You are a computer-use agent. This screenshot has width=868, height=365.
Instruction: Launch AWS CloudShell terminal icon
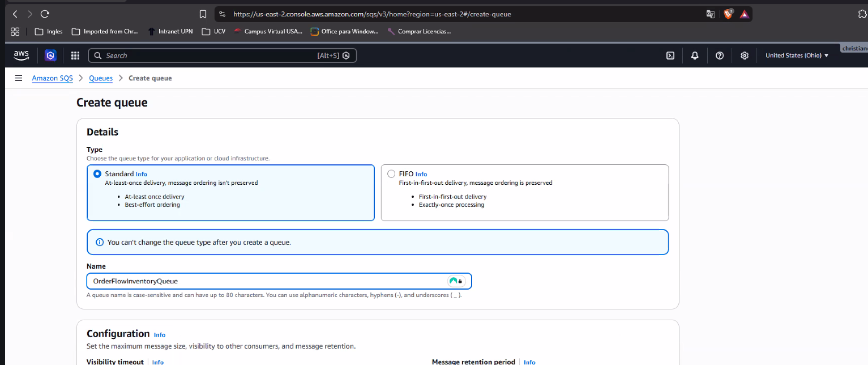pos(670,56)
